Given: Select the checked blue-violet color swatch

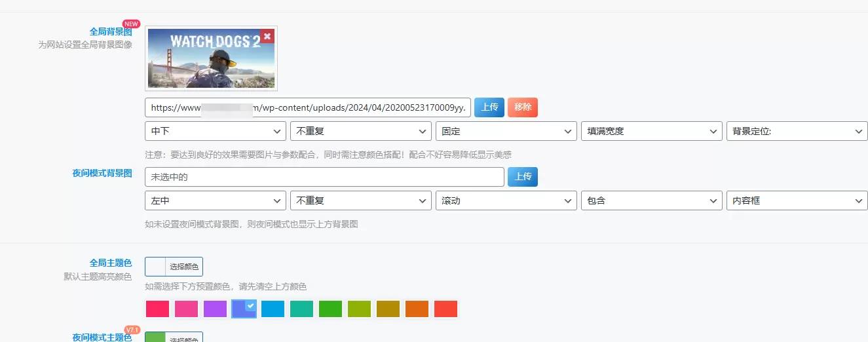Looking at the screenshot, I should coord(244,309).
